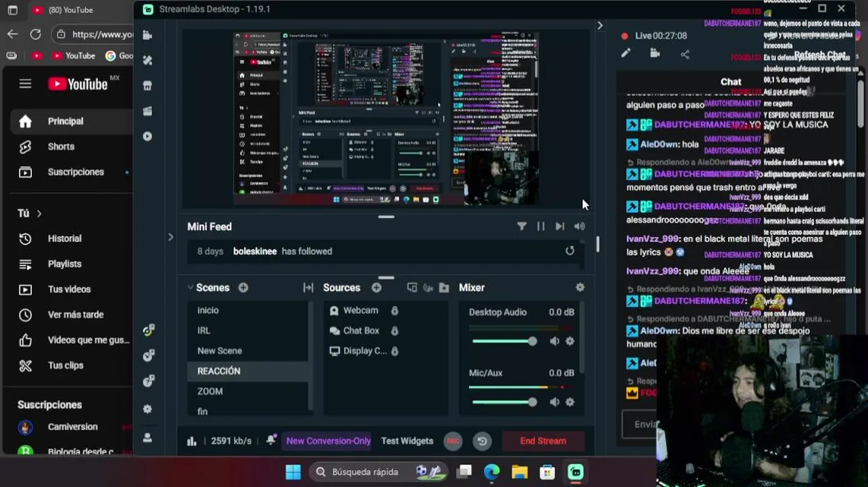Toggle lock on Chat Box source
The width and height of the screenshot is (868, 487).
[x=394, y=331]
